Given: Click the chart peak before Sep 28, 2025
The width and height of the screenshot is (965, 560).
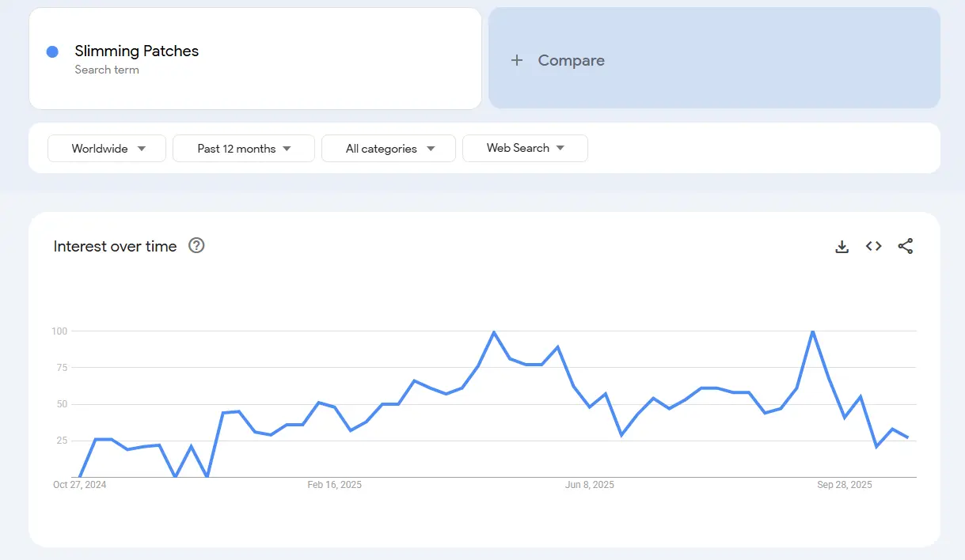Looking at the screenshot, I should pos(812,331).
